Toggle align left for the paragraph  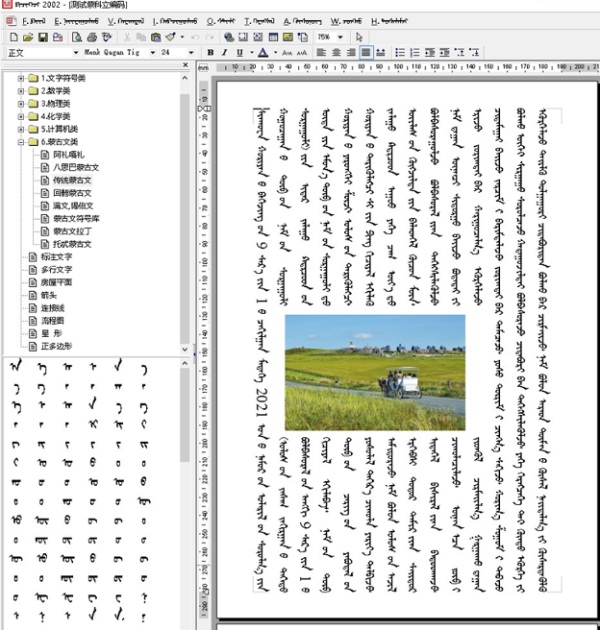(x=321, y=53)
